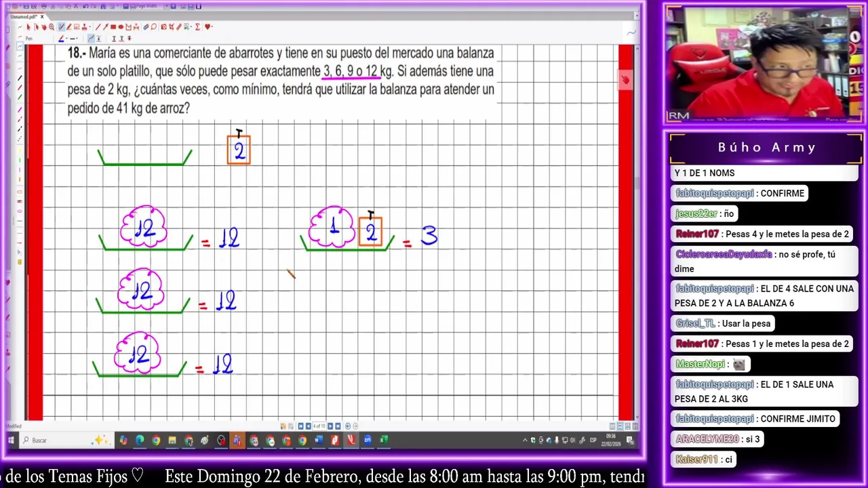Choose the Arrow drawing tool
The height and width of the screenshot is (488, 868).
(106, 26)
